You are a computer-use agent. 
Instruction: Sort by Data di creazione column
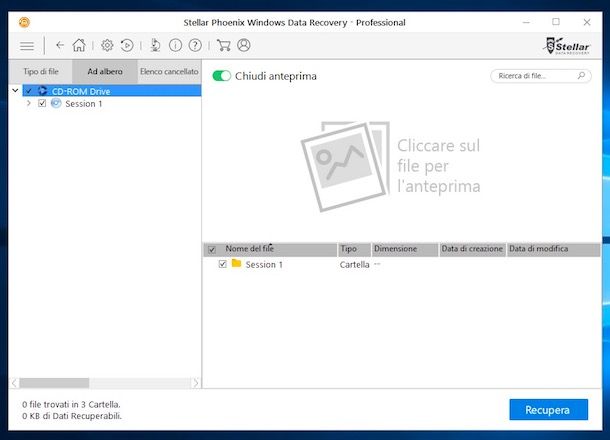pos(472,249)
